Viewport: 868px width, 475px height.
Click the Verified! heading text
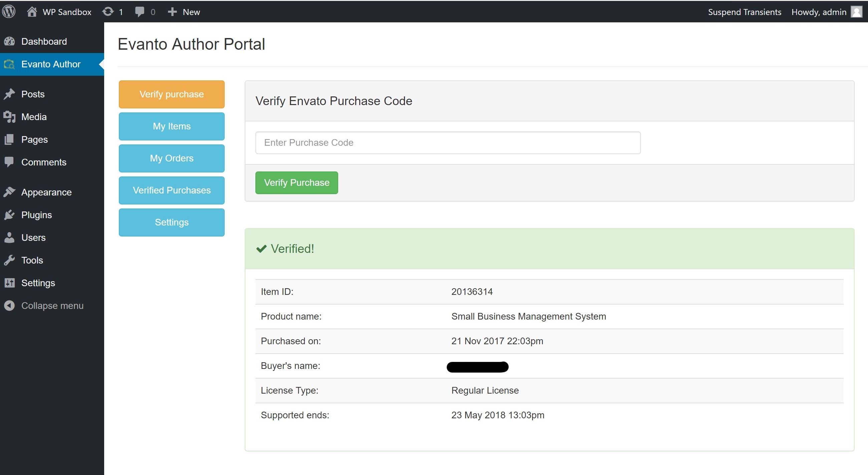[x=292, y=249]
